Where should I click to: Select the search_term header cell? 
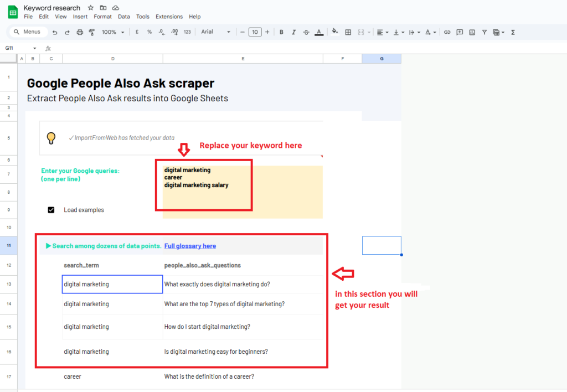(112, 265)
